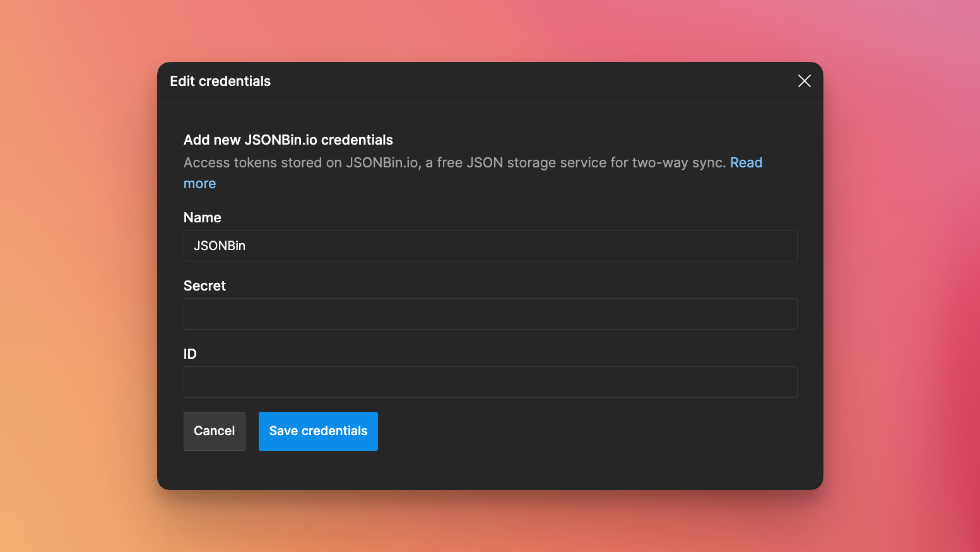This screenshot has width=980, height=552.
Task: Select the ID input field
Action: point(490,382)
